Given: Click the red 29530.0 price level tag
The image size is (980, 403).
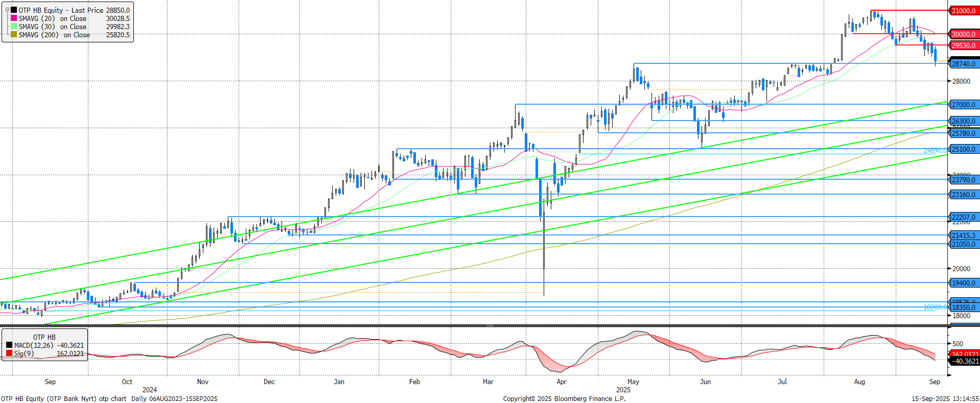Looking at the screenshot, I should point(963,45).
